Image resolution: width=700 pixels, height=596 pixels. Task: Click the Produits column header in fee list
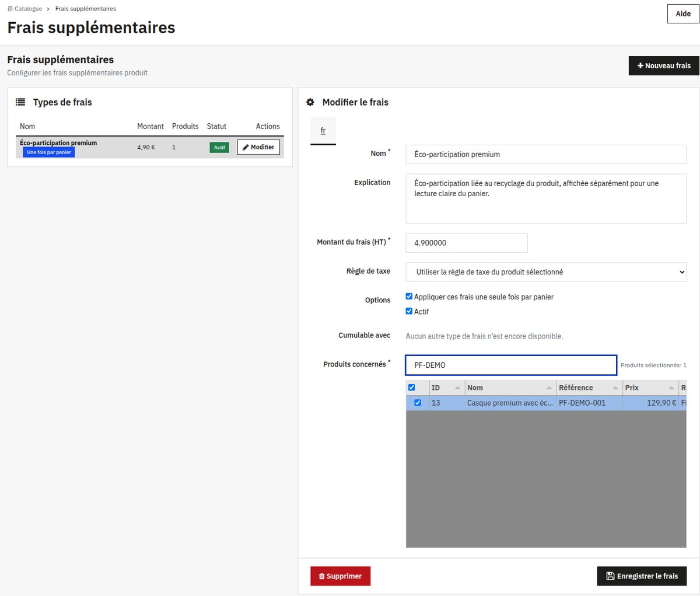tap(185, 126)
